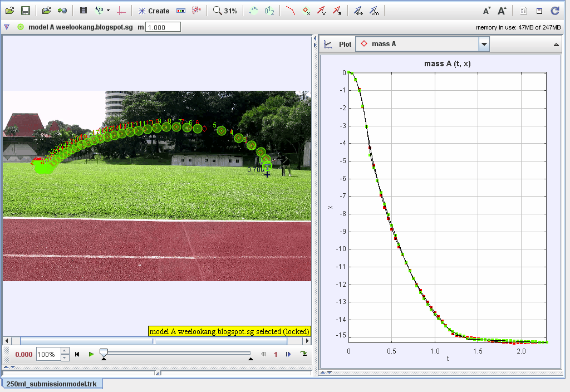Viewport: 570px width, 392px height.
Task: Click the mass m input field
Action: coord(163,27)
